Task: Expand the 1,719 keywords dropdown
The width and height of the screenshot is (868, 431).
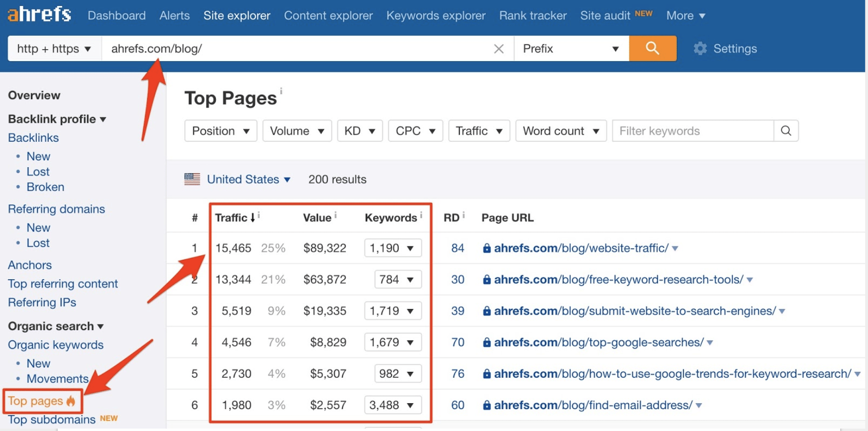Action: pos(393,311)
